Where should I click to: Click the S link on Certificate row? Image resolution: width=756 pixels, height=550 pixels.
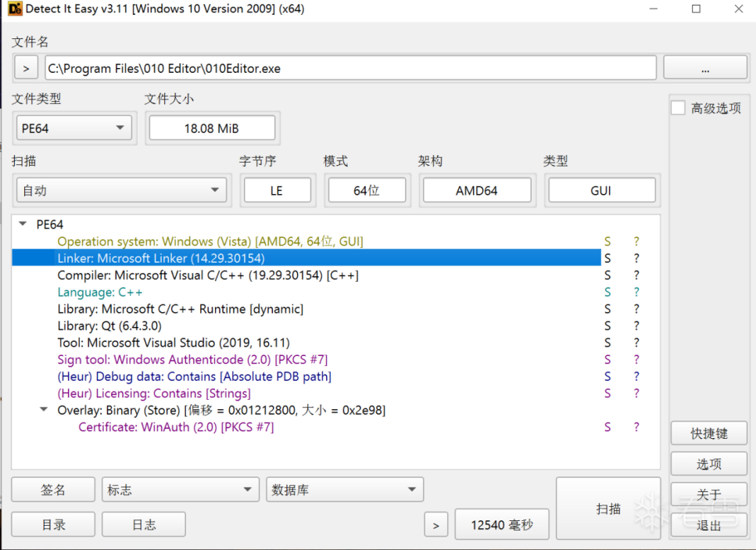click(x=607, y=426)
